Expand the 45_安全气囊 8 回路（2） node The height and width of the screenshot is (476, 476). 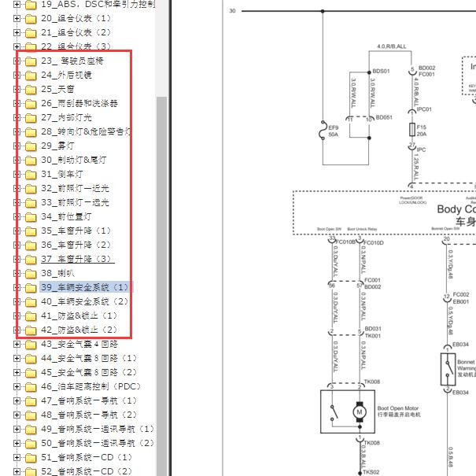click(x=17, y=372)
